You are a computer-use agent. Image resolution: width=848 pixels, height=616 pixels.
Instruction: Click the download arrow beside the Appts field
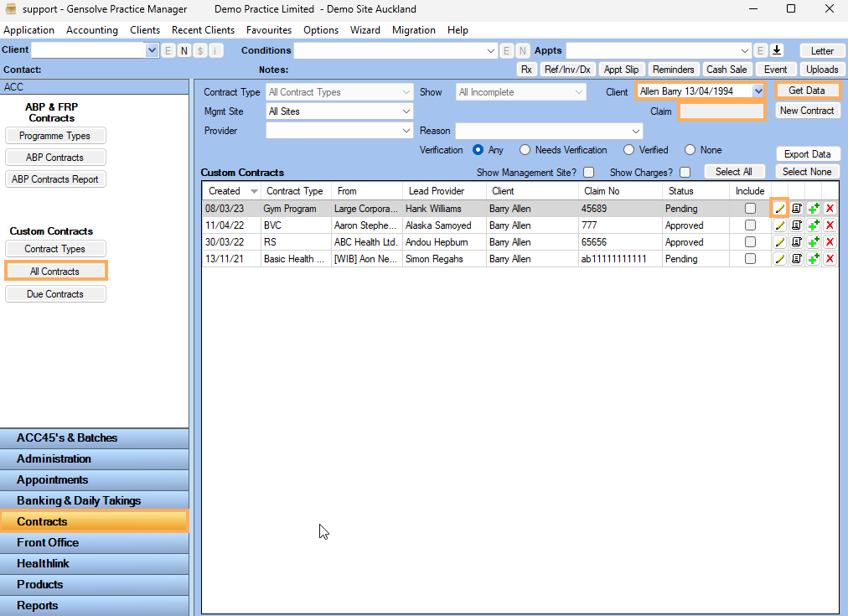click(x=778, y=50)
